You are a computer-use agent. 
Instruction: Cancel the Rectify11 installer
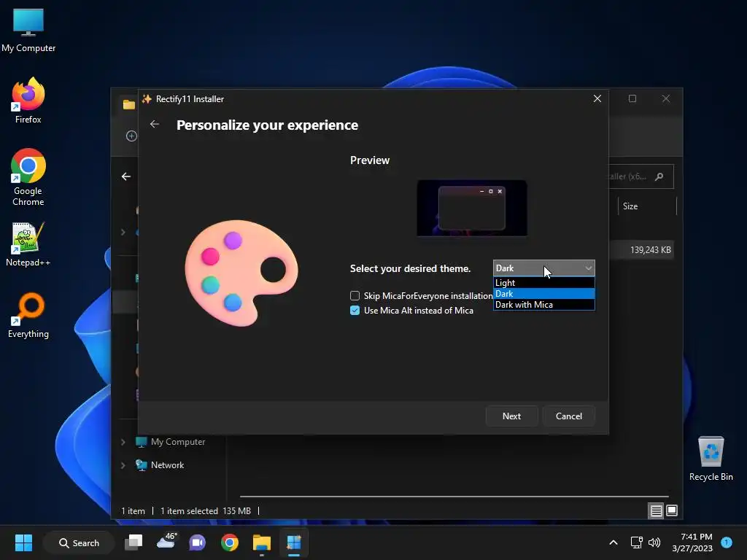pos(569,416)
